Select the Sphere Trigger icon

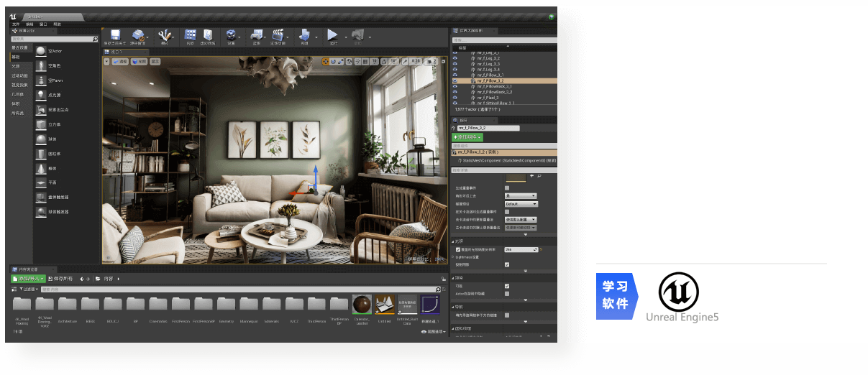click(x=41, y=212)
